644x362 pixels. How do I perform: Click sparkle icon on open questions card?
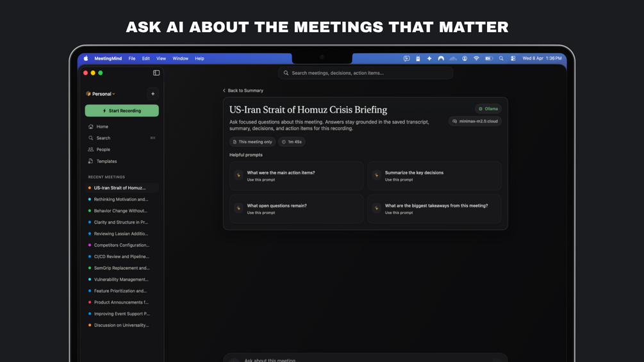[238, 208]
